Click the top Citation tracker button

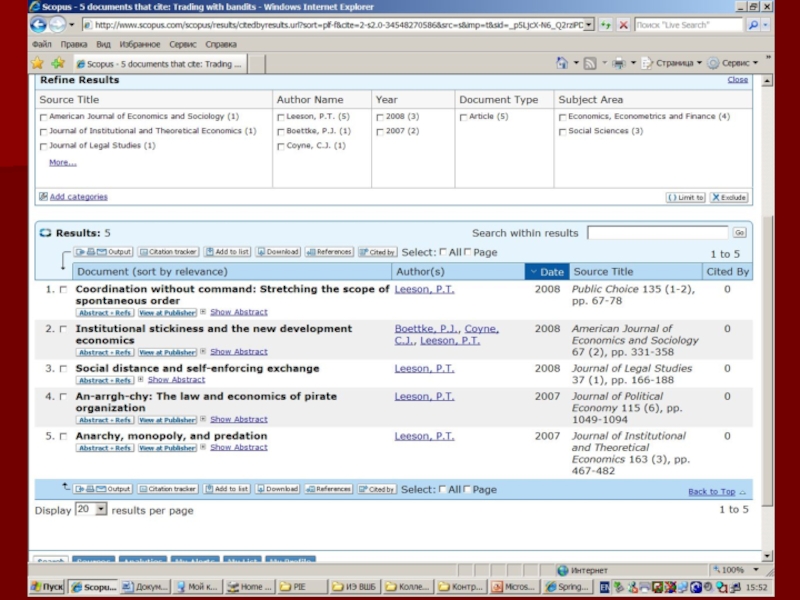(168, 252)
